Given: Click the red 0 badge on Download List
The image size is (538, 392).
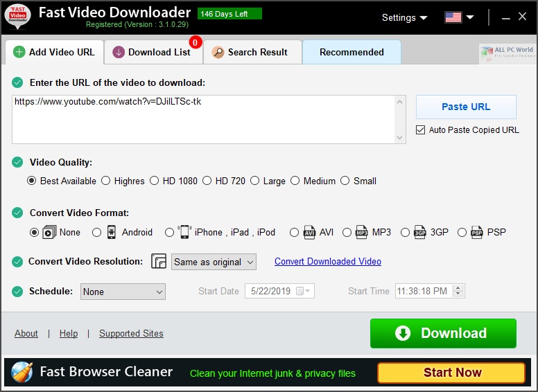Looking at the screenshot, I should click(196, 42).
